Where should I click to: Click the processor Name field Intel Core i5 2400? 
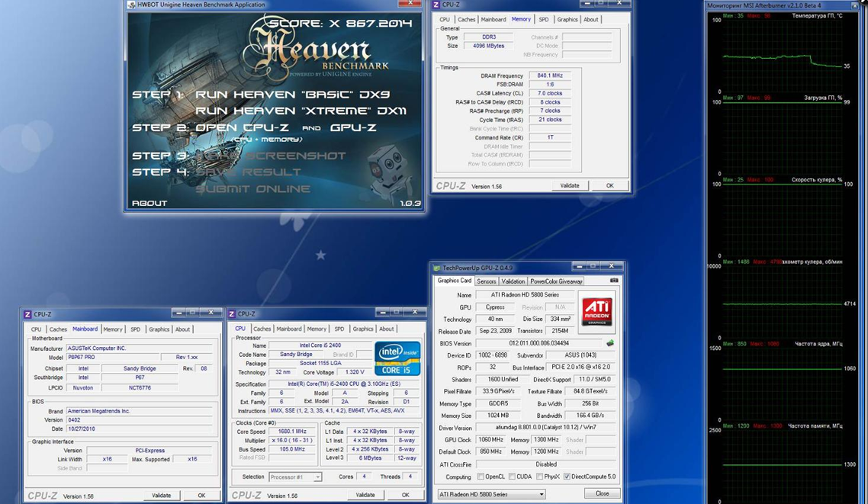[x=320, y=345]
